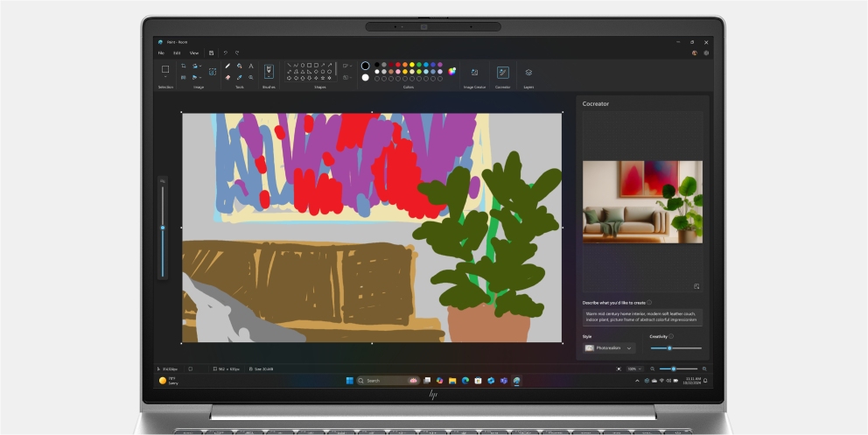Open Paint settings gear icon
Image resolution: width=868 pixels, height=435 pixels.
click(x=706, y=53)
